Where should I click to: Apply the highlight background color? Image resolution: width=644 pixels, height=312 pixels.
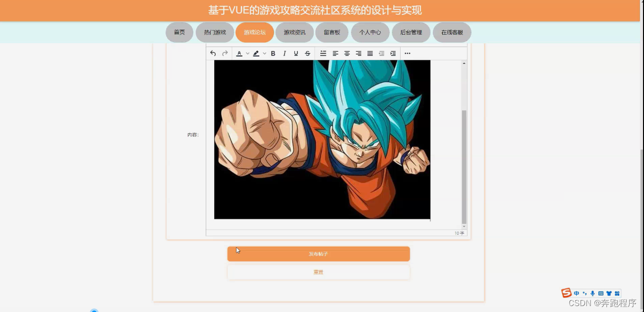[256, 53]
